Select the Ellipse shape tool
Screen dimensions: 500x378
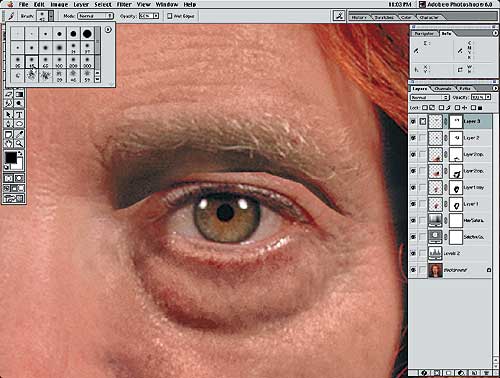click(x=19, y=124)
